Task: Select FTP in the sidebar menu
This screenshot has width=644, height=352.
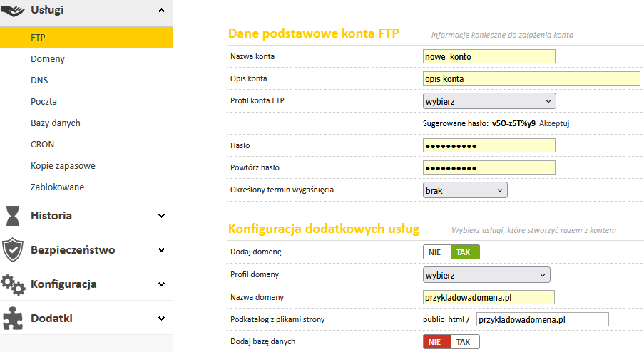Action: [x=86, y=38]
